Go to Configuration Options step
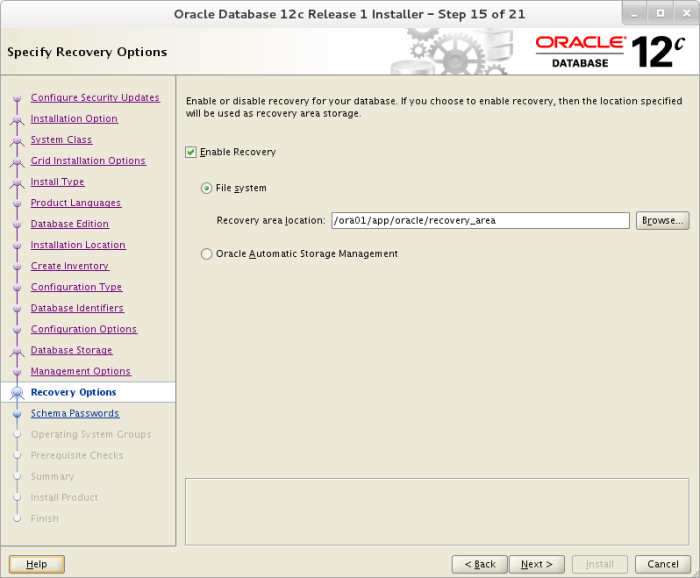Viewport: 700px width, 578px height. pos(84,329)
